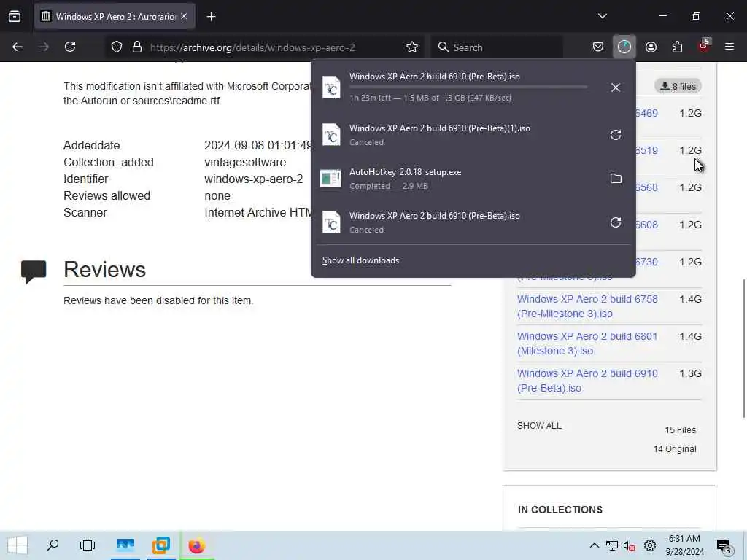Bookmark this page with the star
Screen dimensions: 747x560
412,47
